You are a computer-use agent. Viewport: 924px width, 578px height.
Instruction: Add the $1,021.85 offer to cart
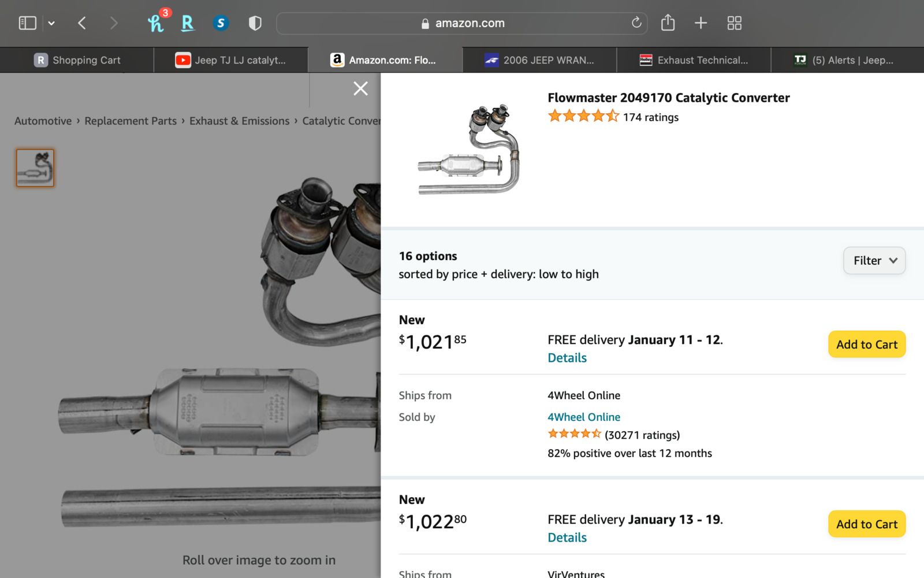coord(866,344)
